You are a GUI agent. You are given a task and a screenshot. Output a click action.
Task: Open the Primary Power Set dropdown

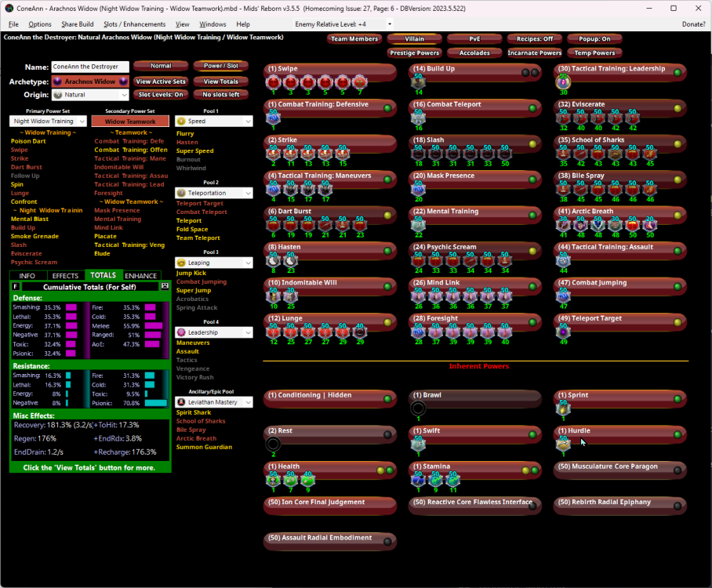coord(48,122)
